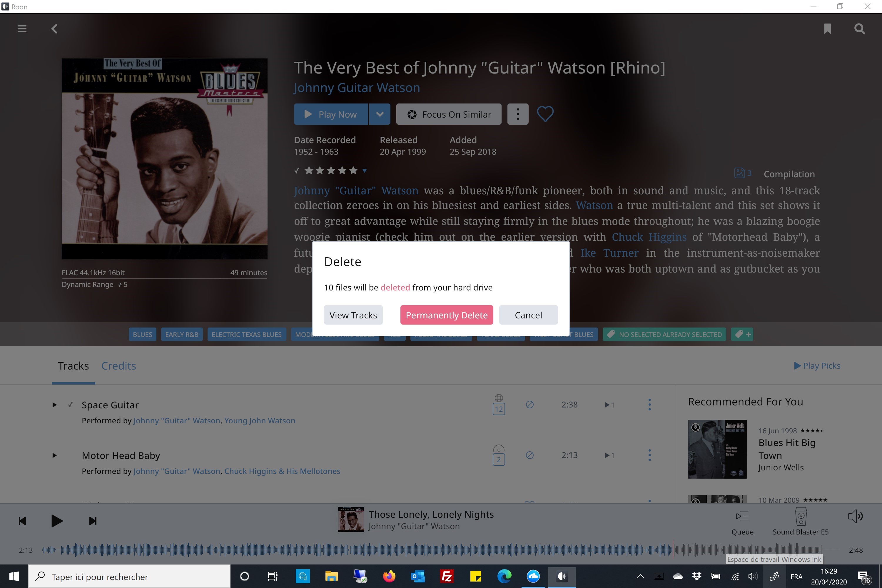Add a tag with the tag plus icon

(x=742, y=334)
